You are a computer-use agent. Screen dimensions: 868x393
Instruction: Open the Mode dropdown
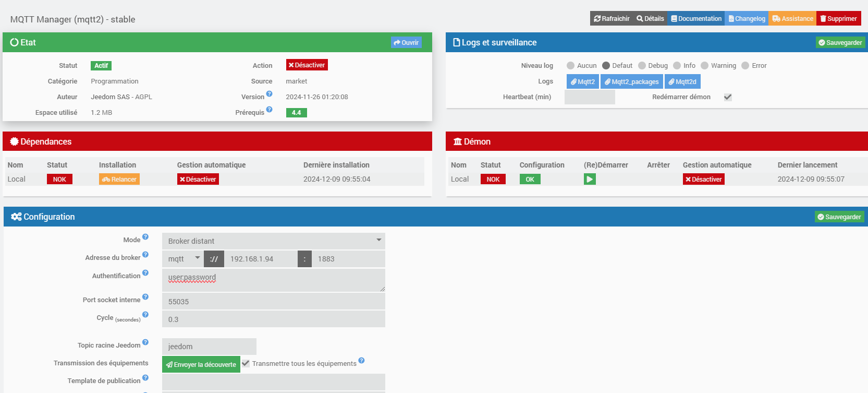pos(274,241)
